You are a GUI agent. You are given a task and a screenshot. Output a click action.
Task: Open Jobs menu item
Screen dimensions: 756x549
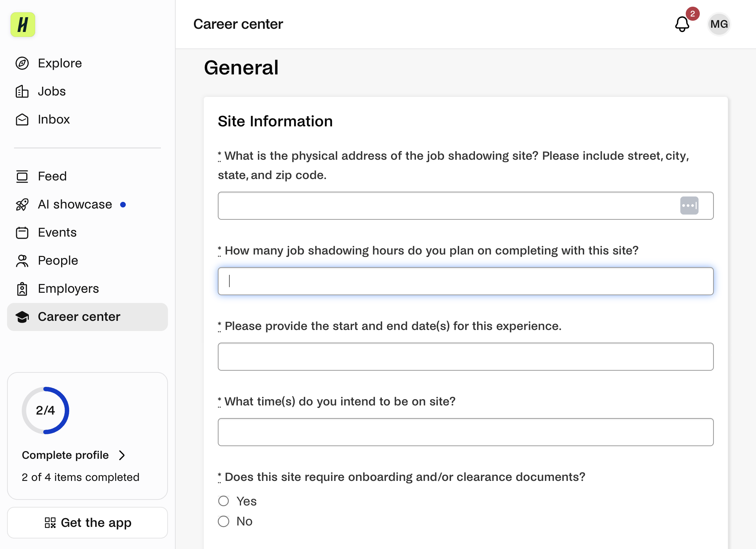click(x=87, y=91)
